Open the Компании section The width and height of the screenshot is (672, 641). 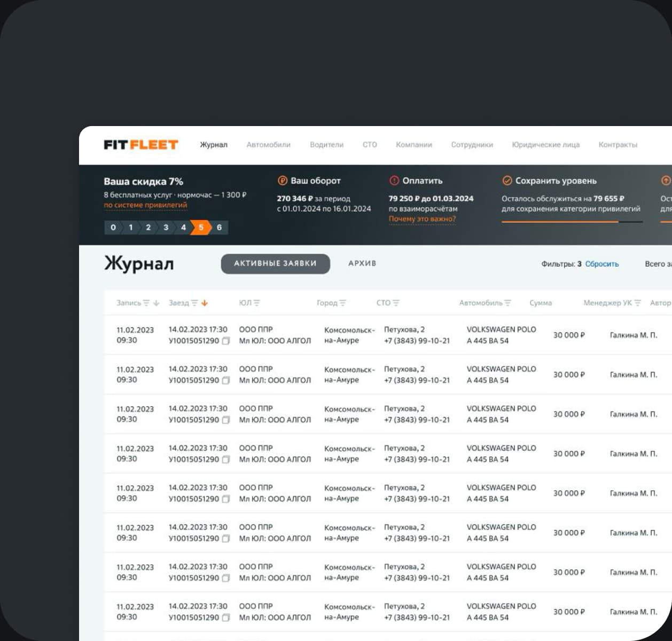[414, 145]
